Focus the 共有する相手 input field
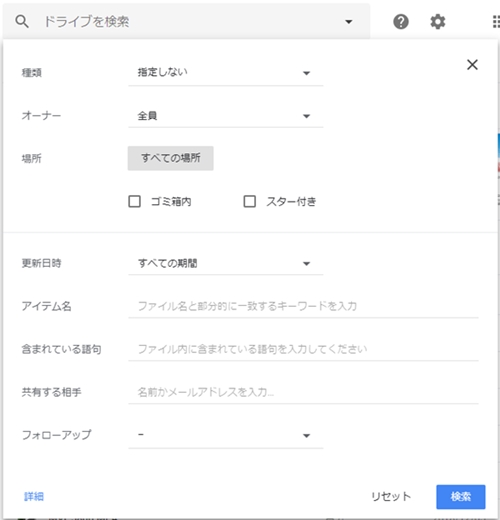 click(x=303, y=392)
